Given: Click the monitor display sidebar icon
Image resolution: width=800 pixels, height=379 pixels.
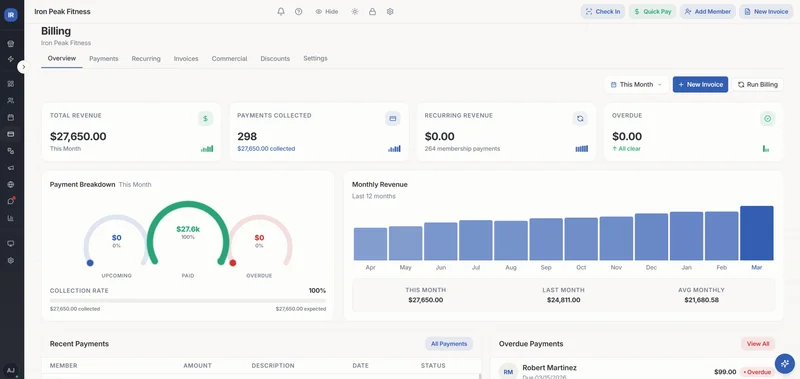Looking at the screenshot, I should (11, 244).
